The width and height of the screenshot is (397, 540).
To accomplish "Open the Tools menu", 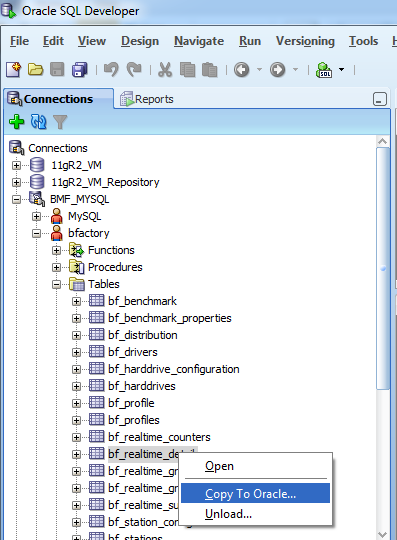I will tap(364, 41).
